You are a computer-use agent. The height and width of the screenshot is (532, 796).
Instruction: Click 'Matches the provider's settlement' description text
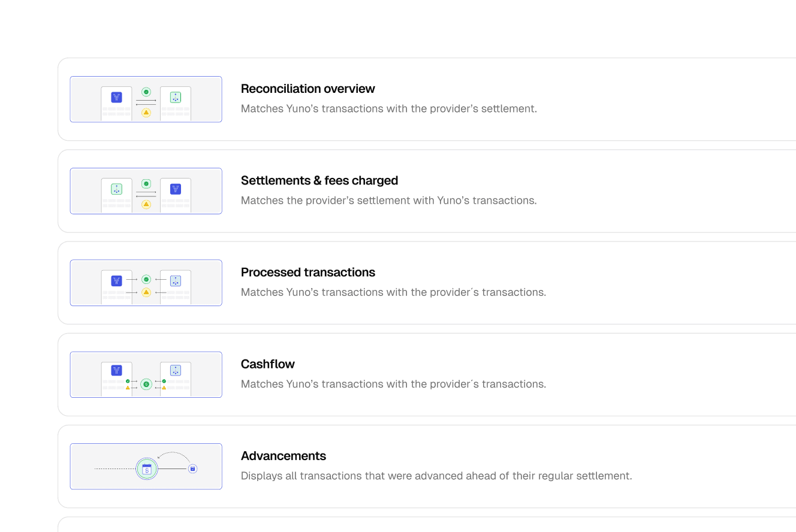pos(389,200)
